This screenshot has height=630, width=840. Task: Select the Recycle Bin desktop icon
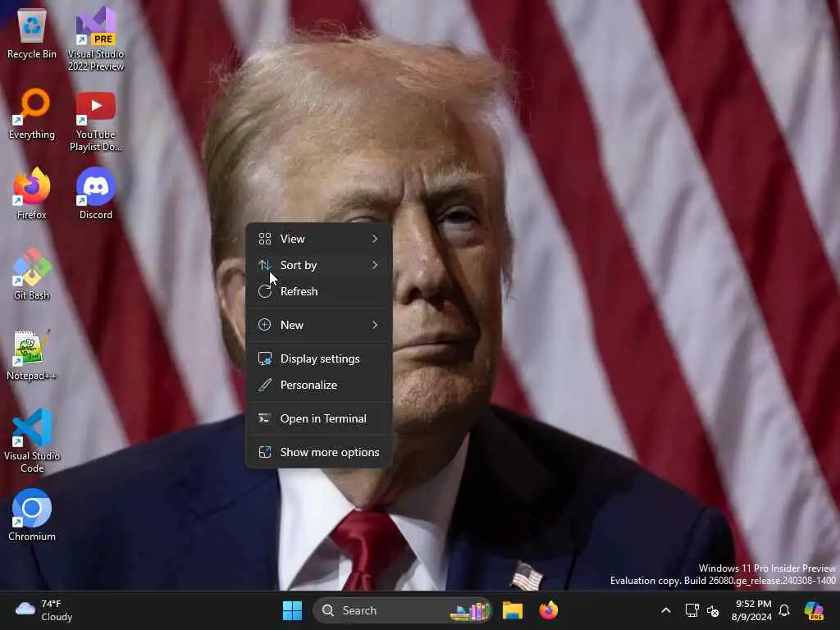point(32,34)
